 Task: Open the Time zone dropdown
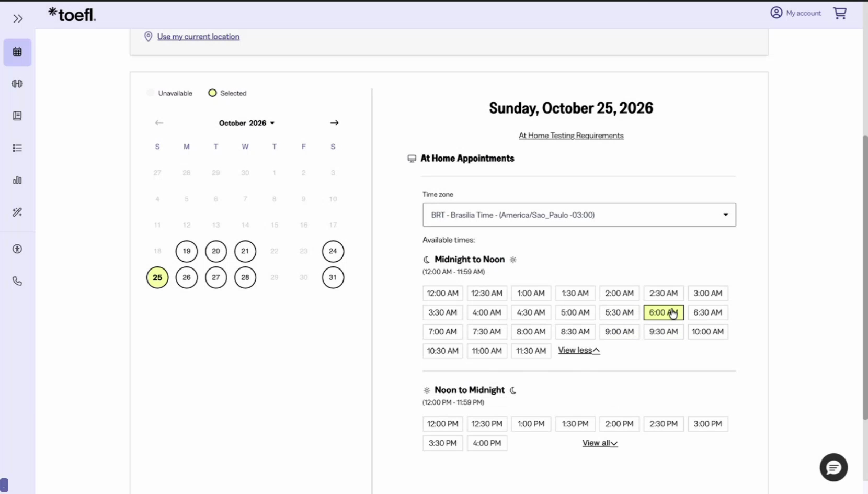[x=579, y=215]
